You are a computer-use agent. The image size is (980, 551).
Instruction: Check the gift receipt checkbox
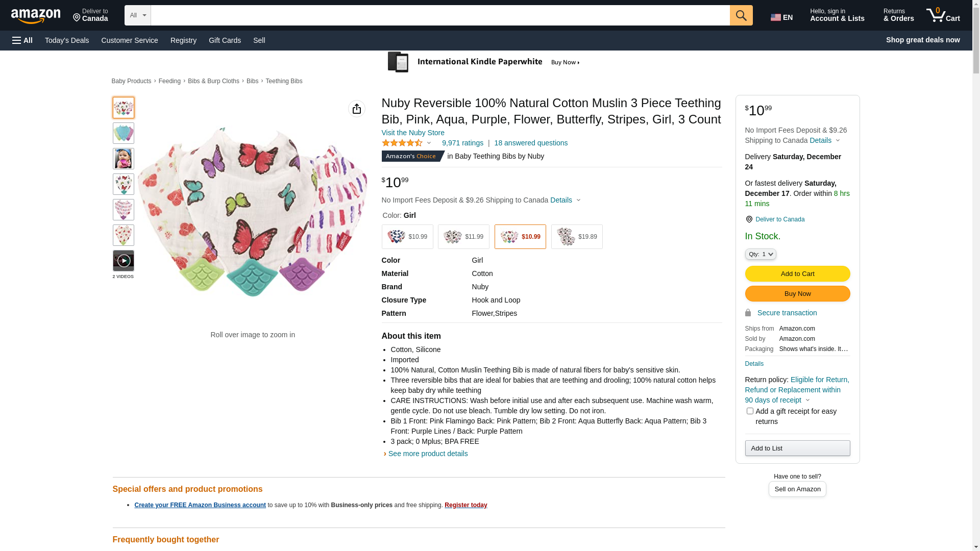click(749, 411)
